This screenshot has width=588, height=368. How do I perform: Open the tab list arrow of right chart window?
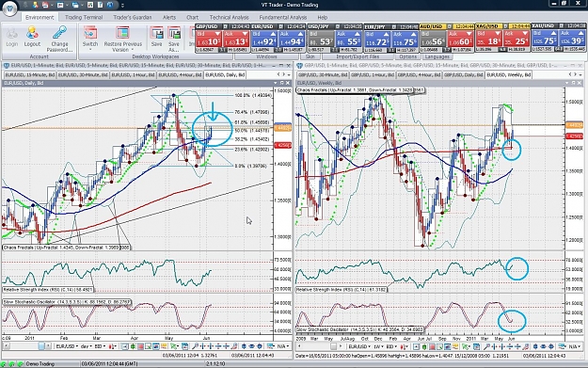(580, 74)
